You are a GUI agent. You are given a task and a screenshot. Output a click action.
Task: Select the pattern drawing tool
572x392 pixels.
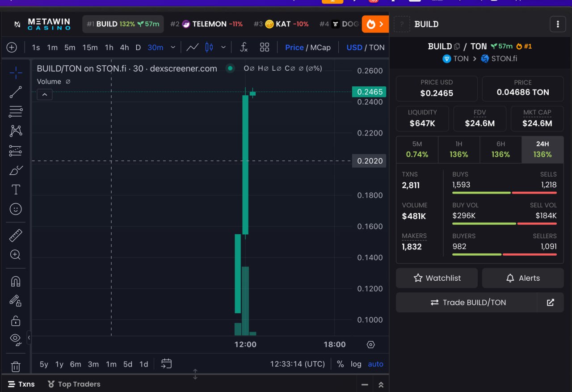click(x=16, y=131)
